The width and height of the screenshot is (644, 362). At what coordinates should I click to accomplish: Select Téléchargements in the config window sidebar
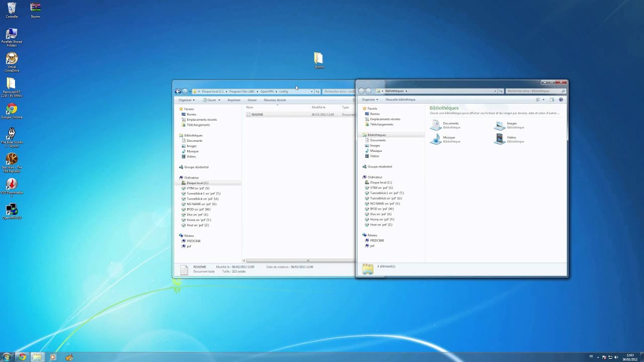pos(196,125)
